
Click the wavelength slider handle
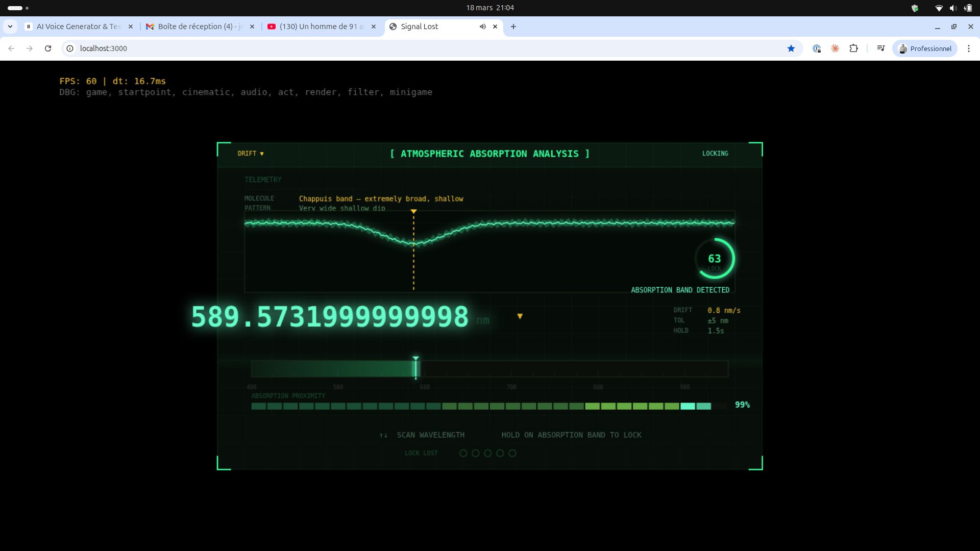pos(416,368)
